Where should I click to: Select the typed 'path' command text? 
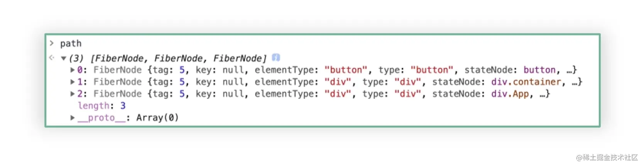point(71,44)
